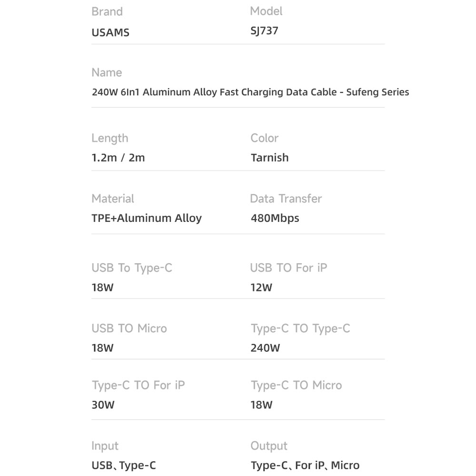Select the 240W Type-C TO Type-C value

click(265, 348)
